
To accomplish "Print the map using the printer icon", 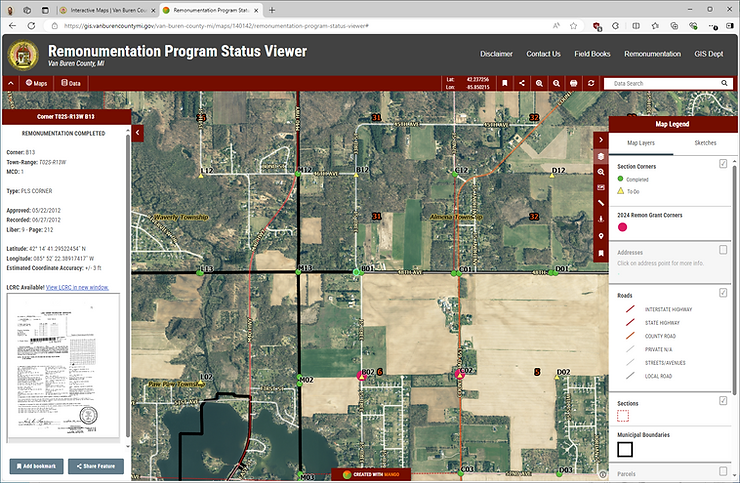I will [575, 83].
